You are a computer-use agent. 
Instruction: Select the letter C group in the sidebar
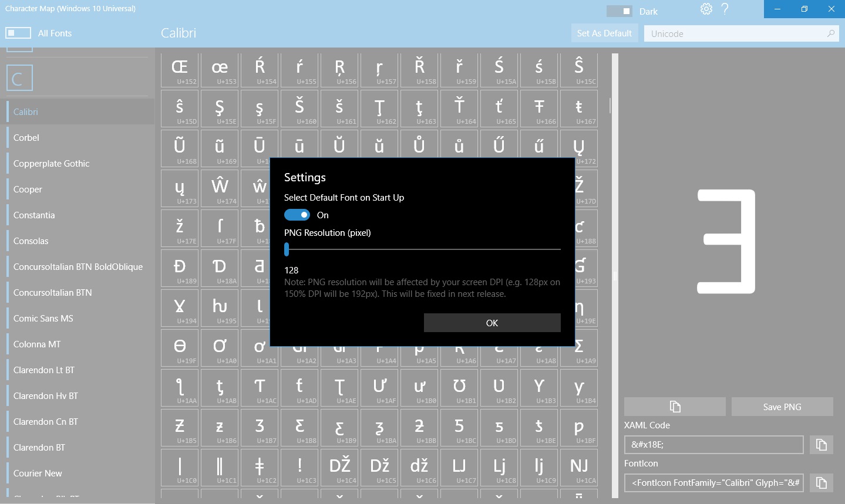pos(19,77)
